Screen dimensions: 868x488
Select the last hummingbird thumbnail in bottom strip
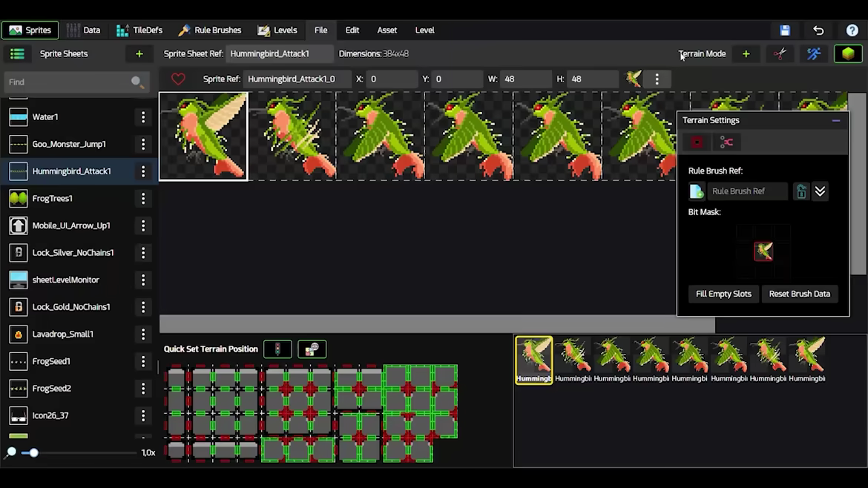(x=807, y=360)
